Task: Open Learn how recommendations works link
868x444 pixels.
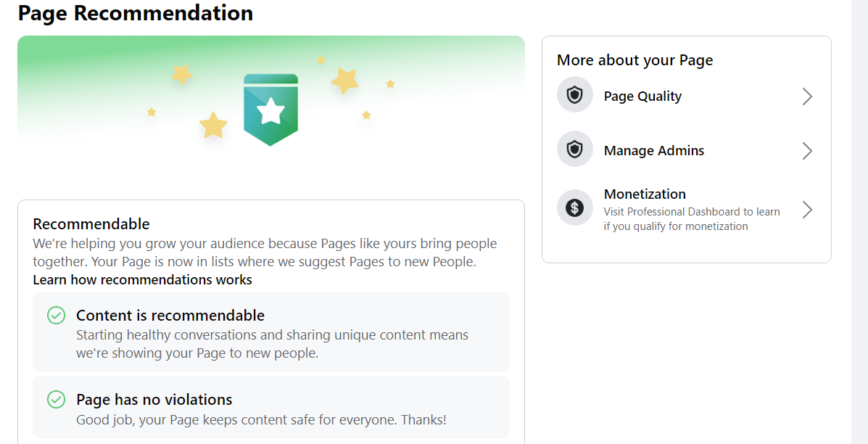Action: pos(142,280)
